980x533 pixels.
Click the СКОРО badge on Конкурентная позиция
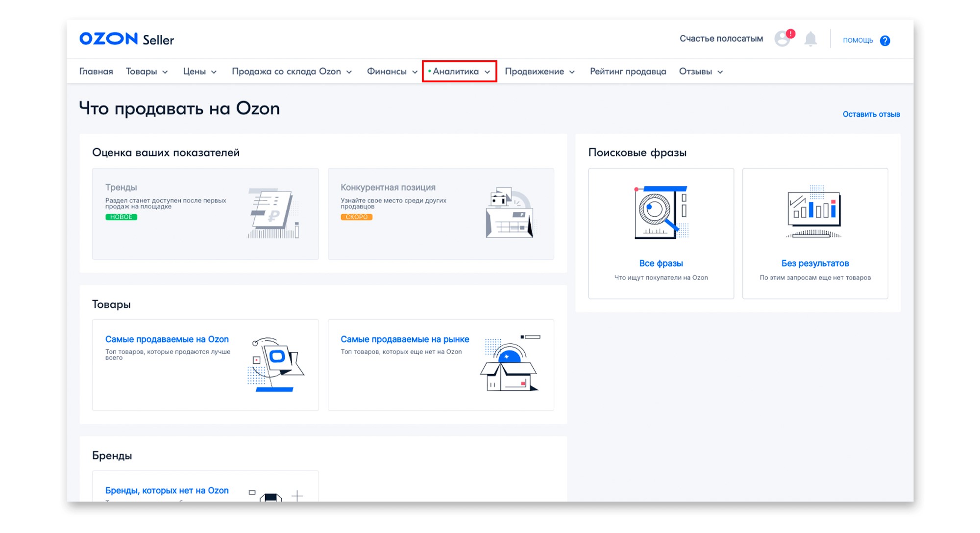point(356,217)
